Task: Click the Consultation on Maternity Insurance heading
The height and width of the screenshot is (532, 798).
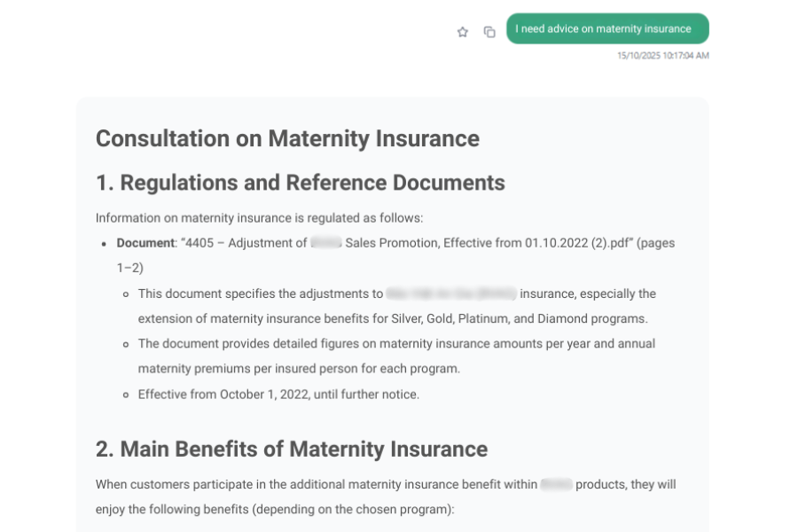Action: pos(287,138)
